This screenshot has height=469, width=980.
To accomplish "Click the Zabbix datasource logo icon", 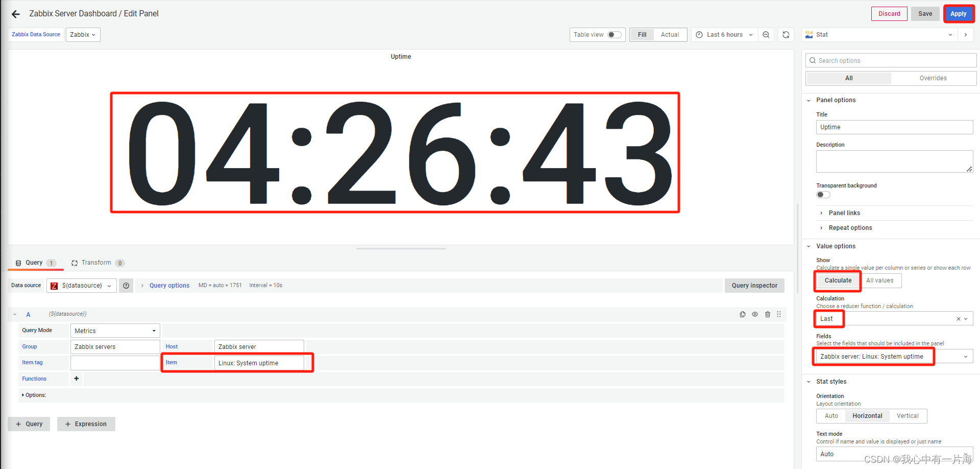I will [x=54, y=286].
